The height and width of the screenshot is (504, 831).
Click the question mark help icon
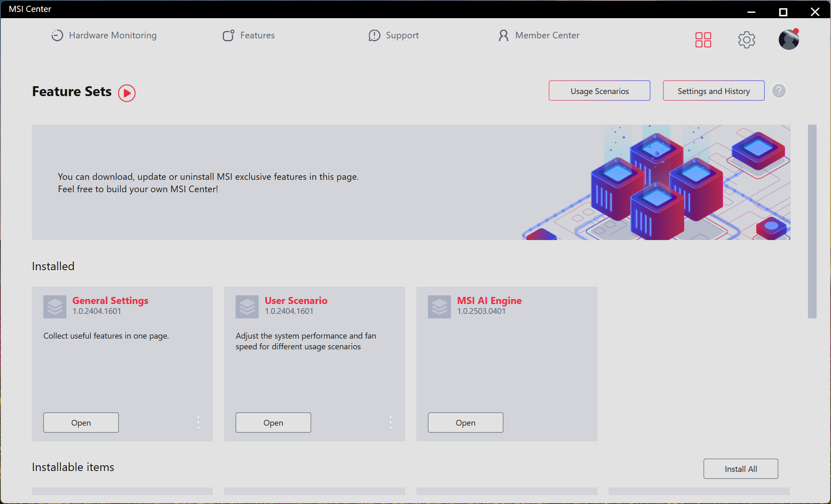click(x=779, y=91)
